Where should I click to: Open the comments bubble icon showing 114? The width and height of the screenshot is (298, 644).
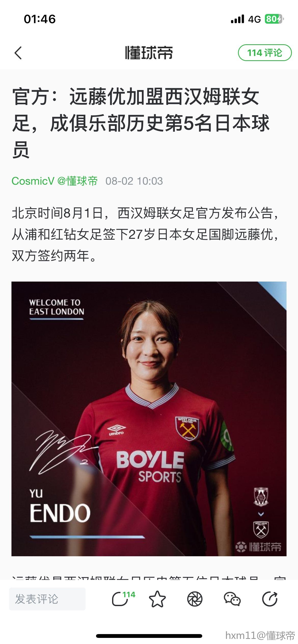[123, 599]
